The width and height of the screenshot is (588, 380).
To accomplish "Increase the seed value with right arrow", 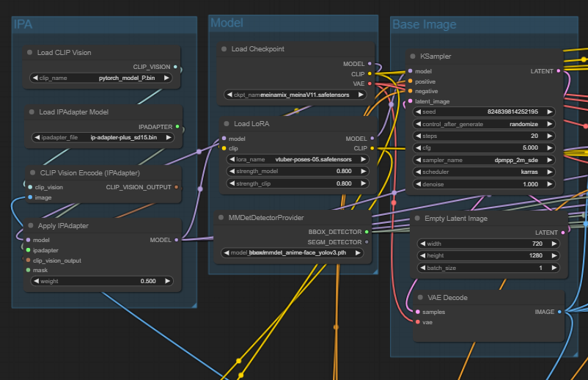I will click(x=550, y=112).
